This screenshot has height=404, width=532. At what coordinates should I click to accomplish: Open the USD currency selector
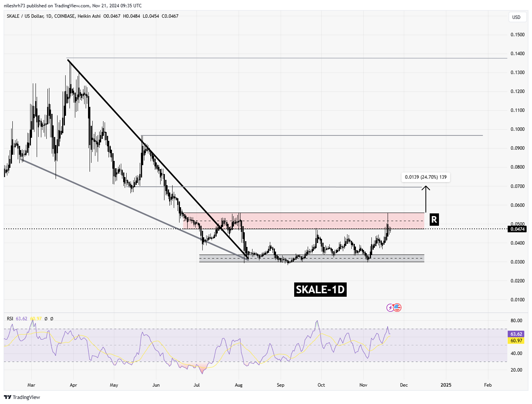coord(517,17)
